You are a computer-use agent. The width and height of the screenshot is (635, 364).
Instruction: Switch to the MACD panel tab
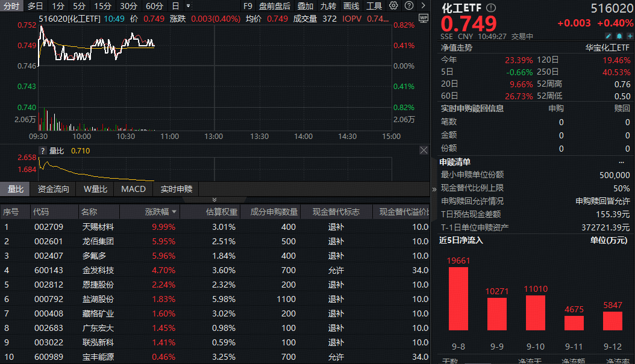pyautogui.click(x=133, y=188)
